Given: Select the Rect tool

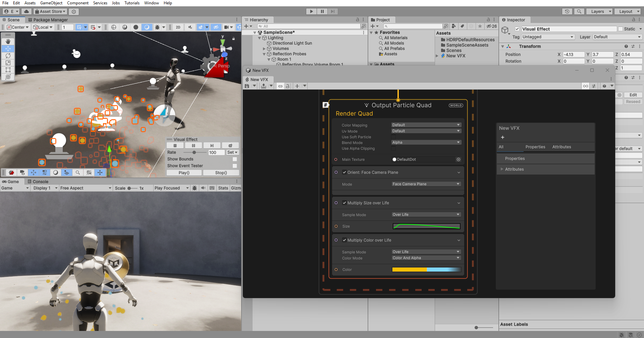Looking at the screenshot, I should [x=8, y=70].
